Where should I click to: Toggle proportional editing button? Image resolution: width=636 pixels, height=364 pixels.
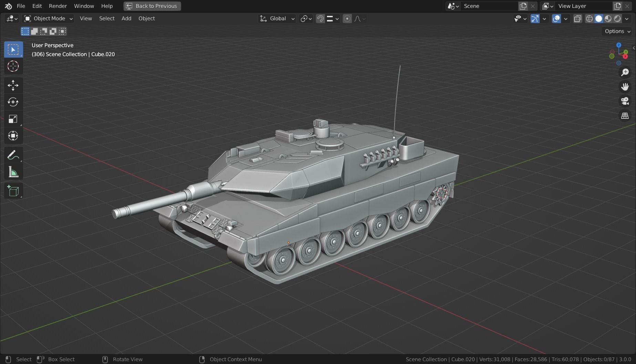347,19
